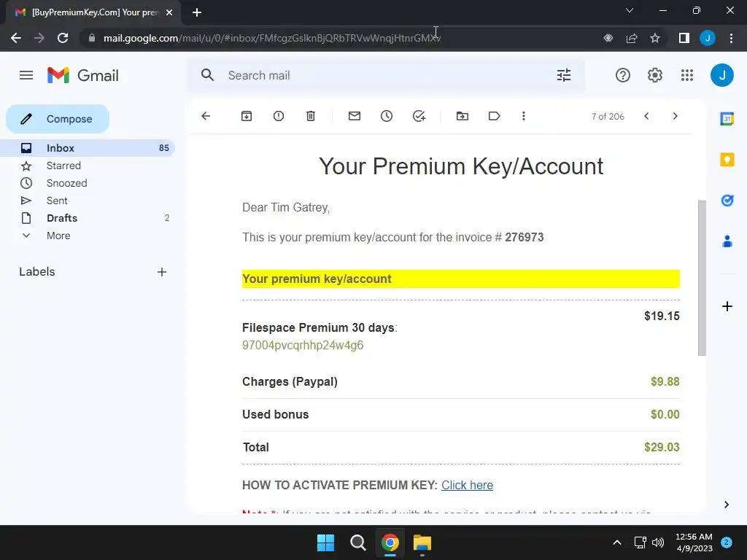Get add-ons with the plus icon in side panel
Image resolution: width=747 pixels, height=560 pixels.
click(727, 306)
